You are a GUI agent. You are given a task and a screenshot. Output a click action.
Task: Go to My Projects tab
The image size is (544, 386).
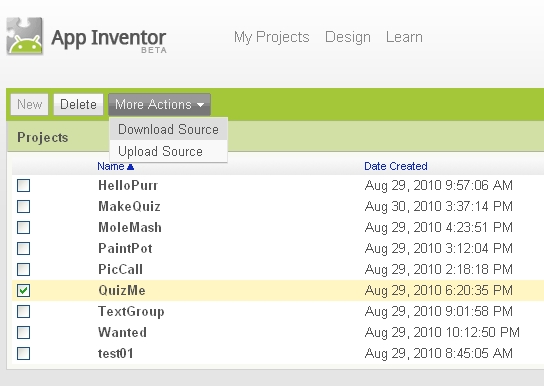tap(272, 37)
